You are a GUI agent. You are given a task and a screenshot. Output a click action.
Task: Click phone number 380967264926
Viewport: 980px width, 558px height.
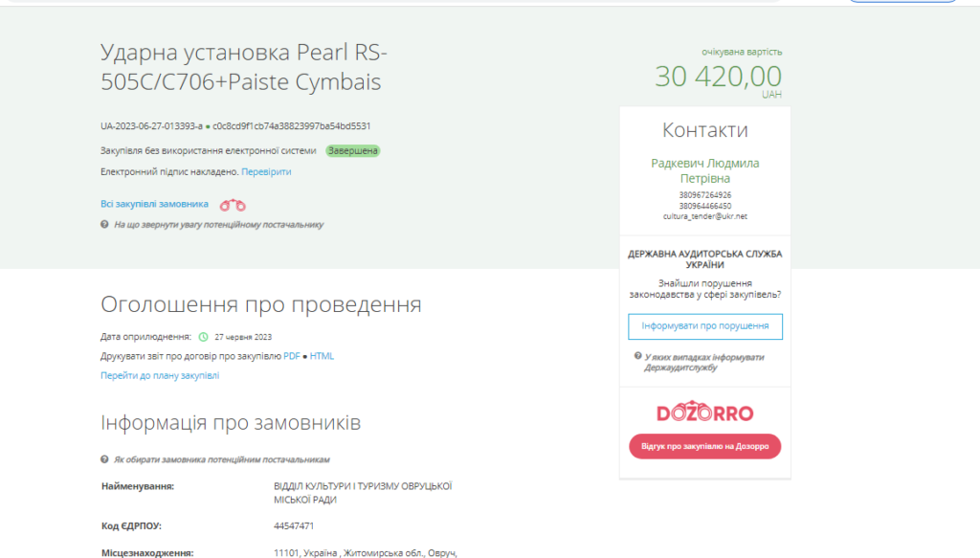705,195
